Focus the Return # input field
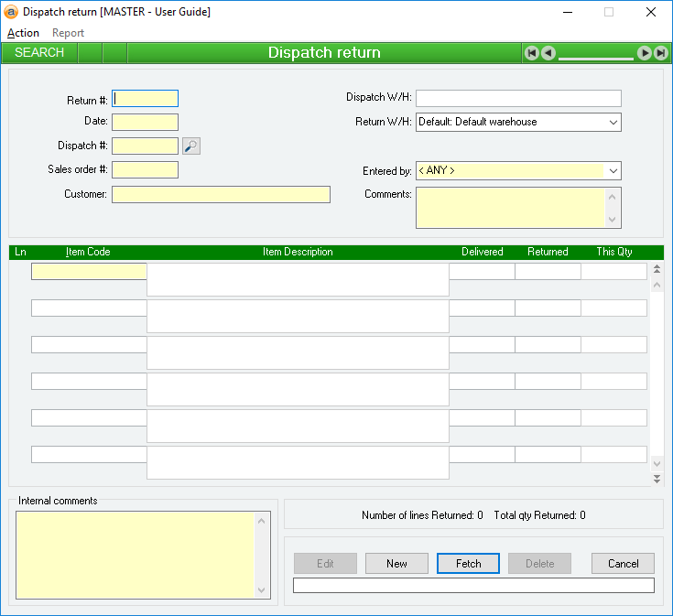This screenshot has height=616, width=673. (145, 99)
